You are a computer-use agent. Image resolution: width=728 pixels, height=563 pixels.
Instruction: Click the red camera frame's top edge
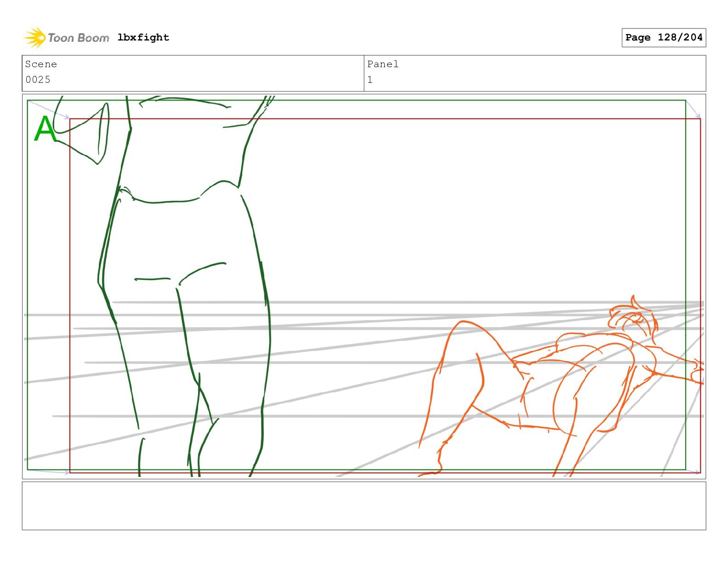[x=385, y=119]
